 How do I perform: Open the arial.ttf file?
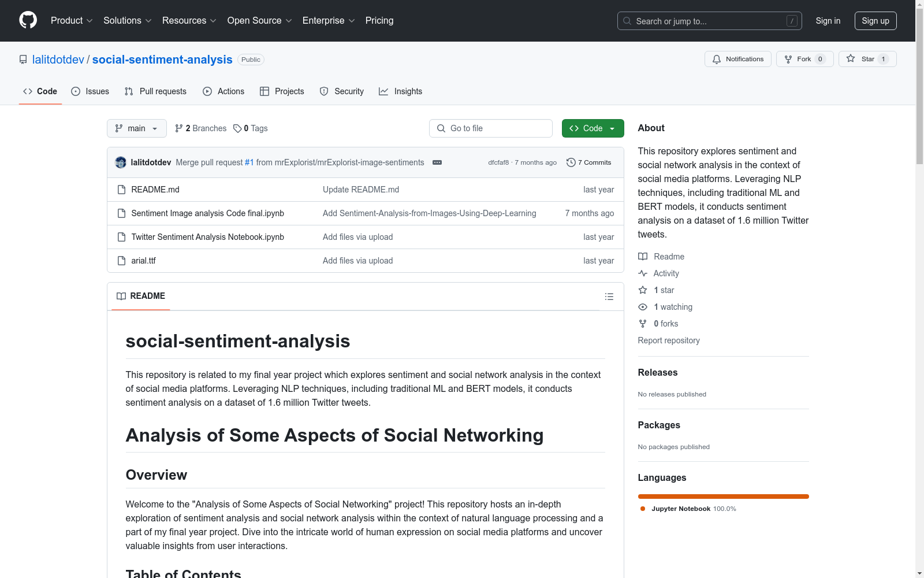144,261
